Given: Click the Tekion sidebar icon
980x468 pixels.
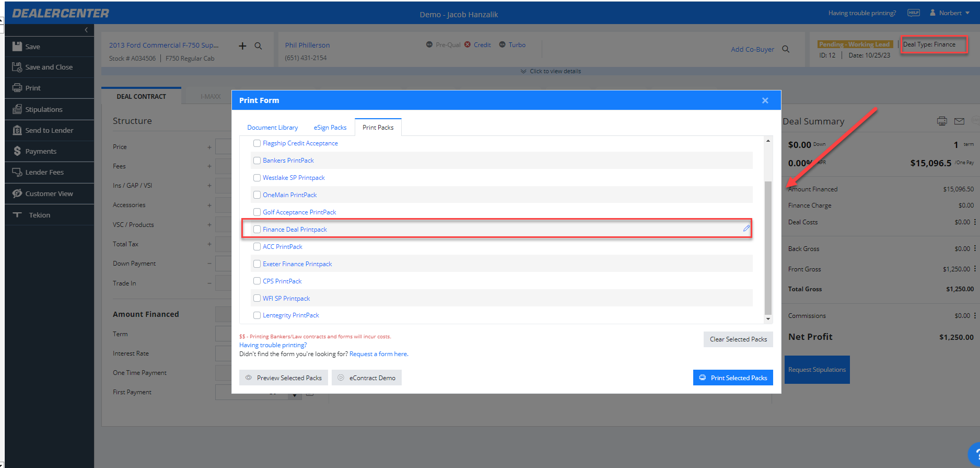Looking at the screenshot, I should click(17, 215).
